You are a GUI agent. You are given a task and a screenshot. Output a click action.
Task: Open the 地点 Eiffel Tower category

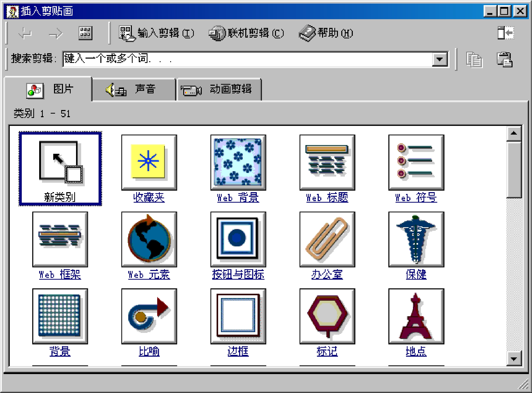[x=416, y=316]
